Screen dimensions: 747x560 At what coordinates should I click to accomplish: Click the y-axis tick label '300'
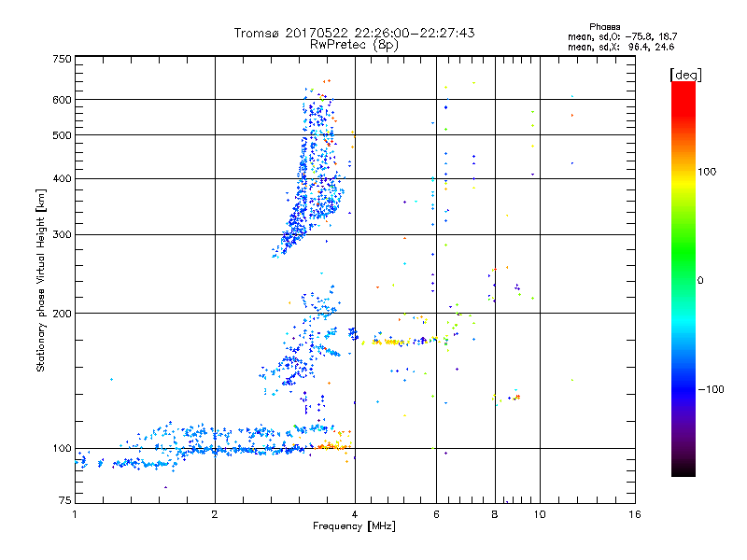pos(62,235)
